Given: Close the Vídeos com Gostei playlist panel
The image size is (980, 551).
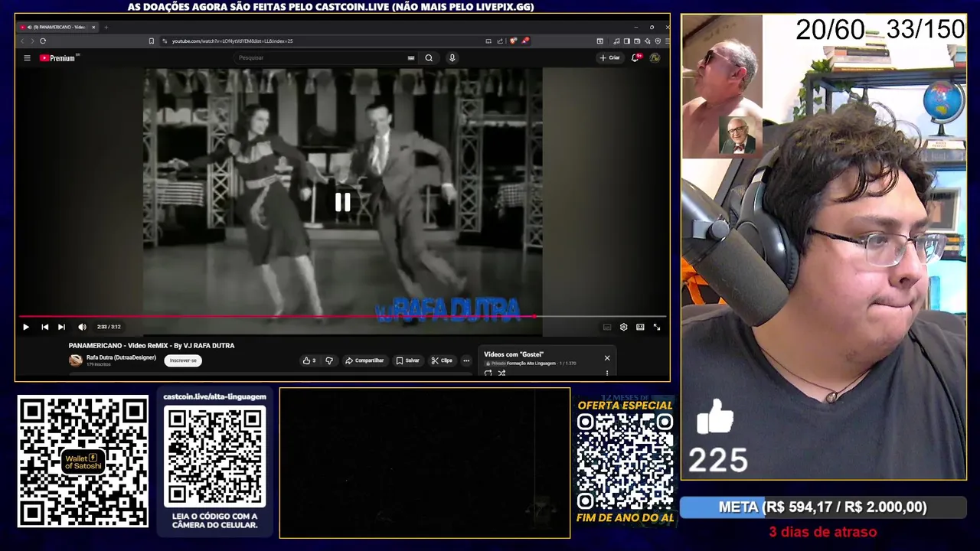Looking at the screenshot, I should 607,357.
